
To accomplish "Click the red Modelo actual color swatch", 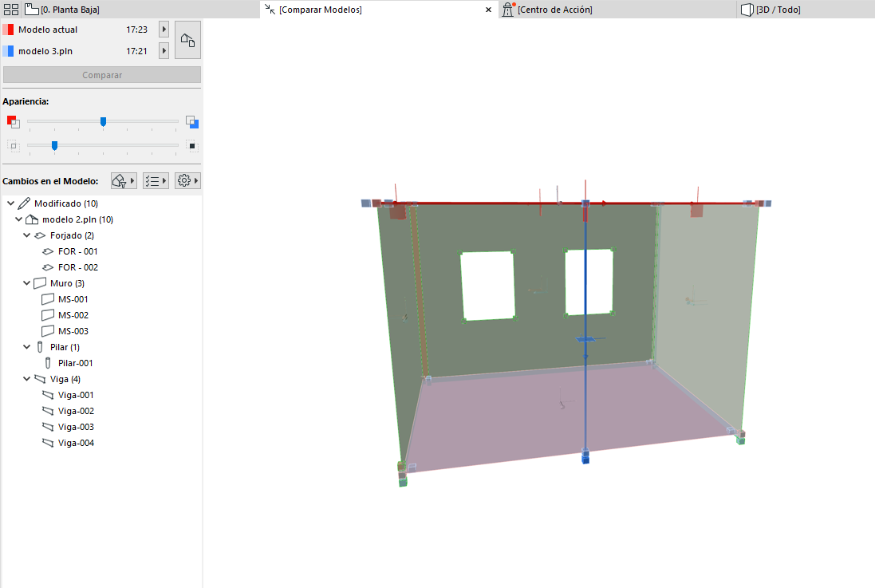I will 8,30.
